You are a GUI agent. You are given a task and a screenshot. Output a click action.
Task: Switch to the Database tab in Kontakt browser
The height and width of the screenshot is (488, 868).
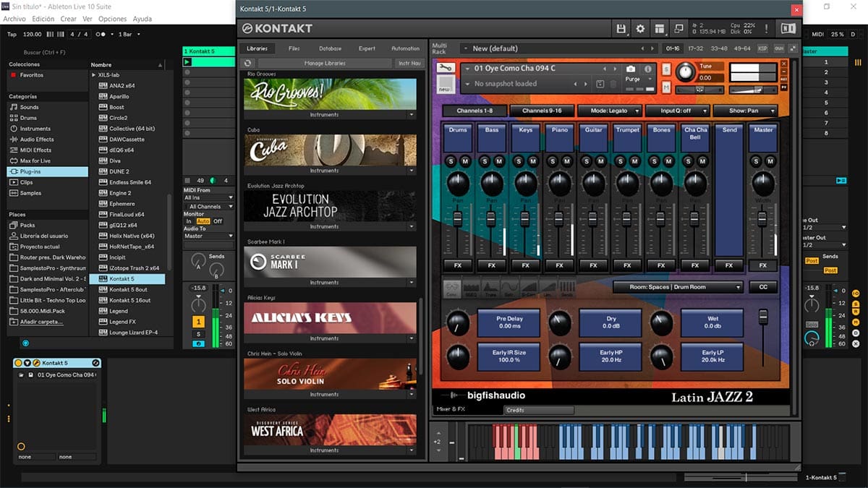pyautogui.click(x=331, y=48)
